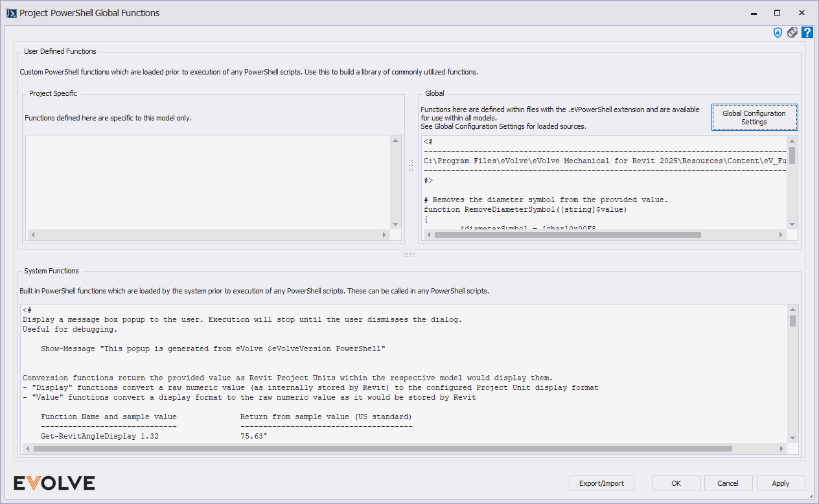This screenshot has width=819, height=504.
Task: Click the PowerShell icon in the title bar
Action: [x=11, y=13]
